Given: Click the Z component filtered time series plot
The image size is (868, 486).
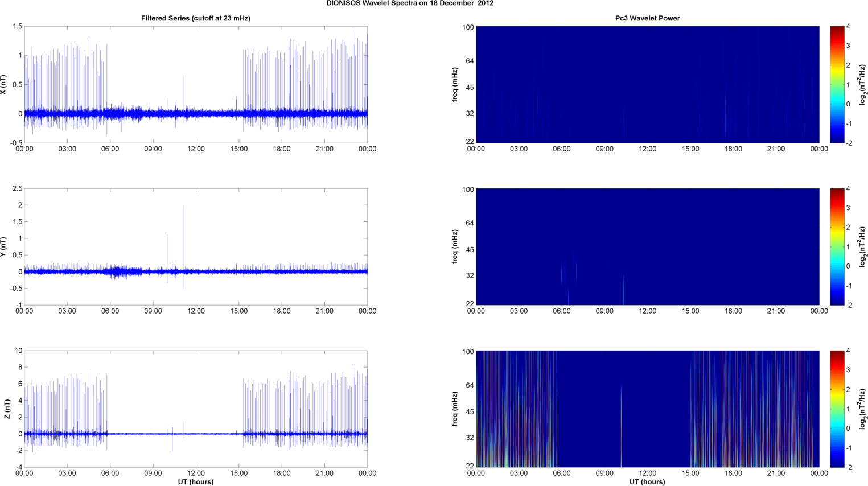Looking at the screenshot, I should 196,409.
